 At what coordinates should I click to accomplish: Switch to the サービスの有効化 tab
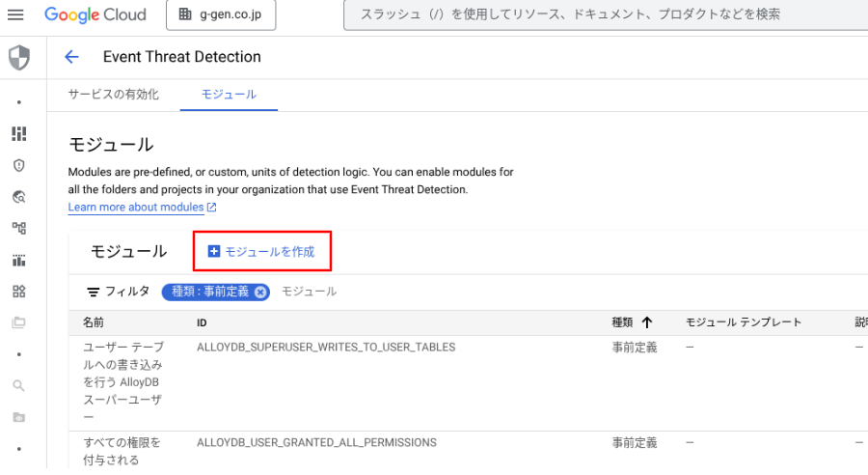[114, 95]
